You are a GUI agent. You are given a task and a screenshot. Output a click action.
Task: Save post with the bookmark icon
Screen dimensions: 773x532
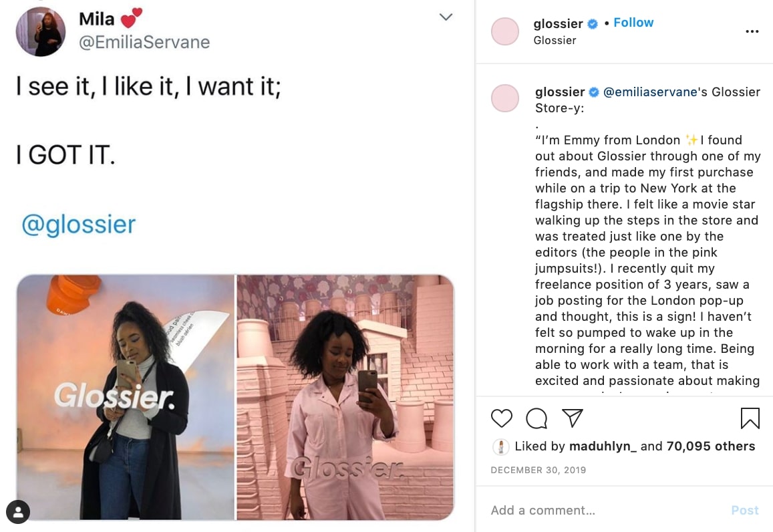pos(750,418)
